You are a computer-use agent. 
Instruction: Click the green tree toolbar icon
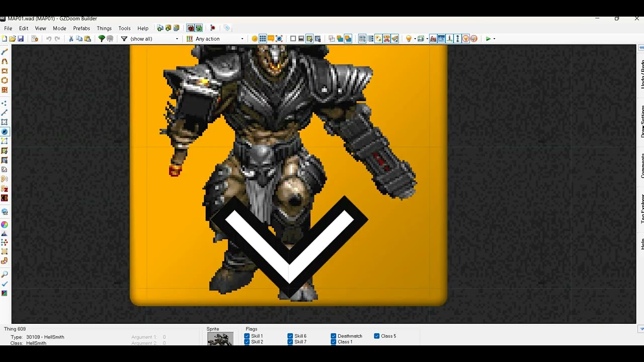pos(102,39)
